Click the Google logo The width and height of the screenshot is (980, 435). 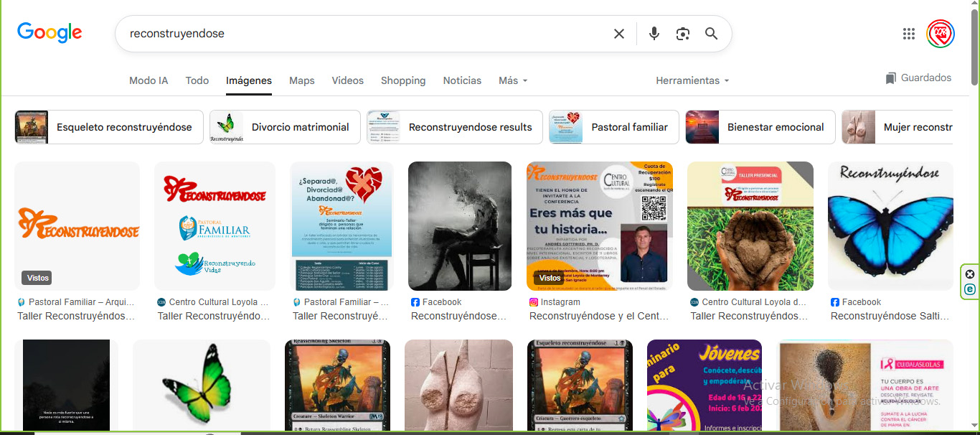coord(50,33)
